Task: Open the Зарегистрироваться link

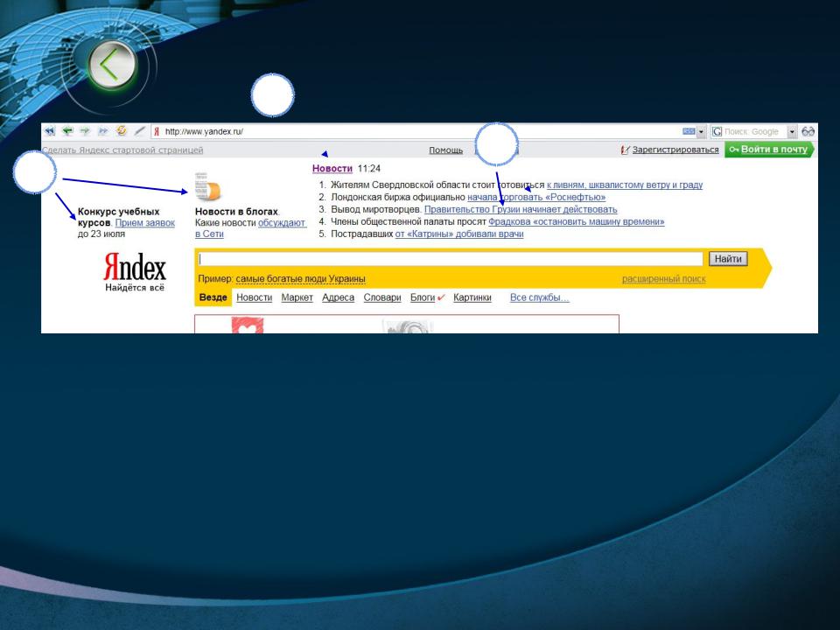Action: pos(675,150)
